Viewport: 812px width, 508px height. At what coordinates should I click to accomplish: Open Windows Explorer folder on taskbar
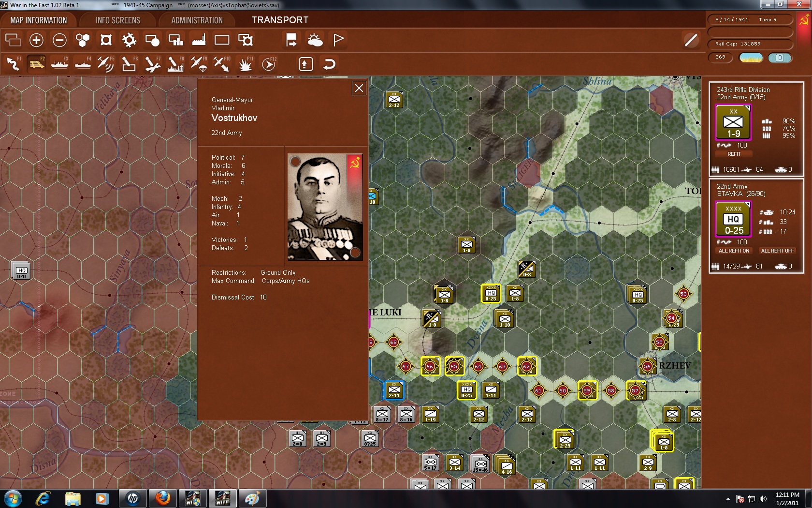(x=72, y=498)
